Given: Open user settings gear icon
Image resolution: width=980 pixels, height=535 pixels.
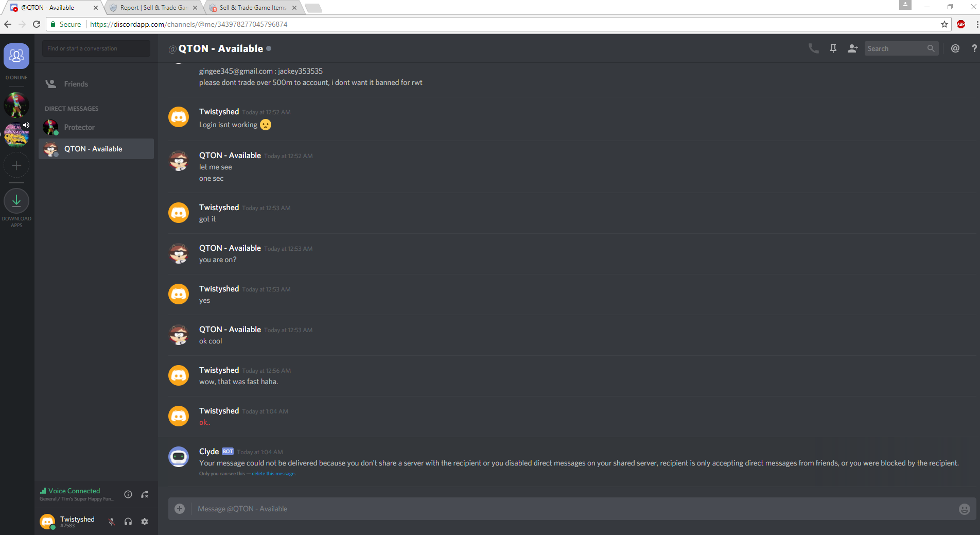Looking at the screenshot, I should tap(145, 522).
